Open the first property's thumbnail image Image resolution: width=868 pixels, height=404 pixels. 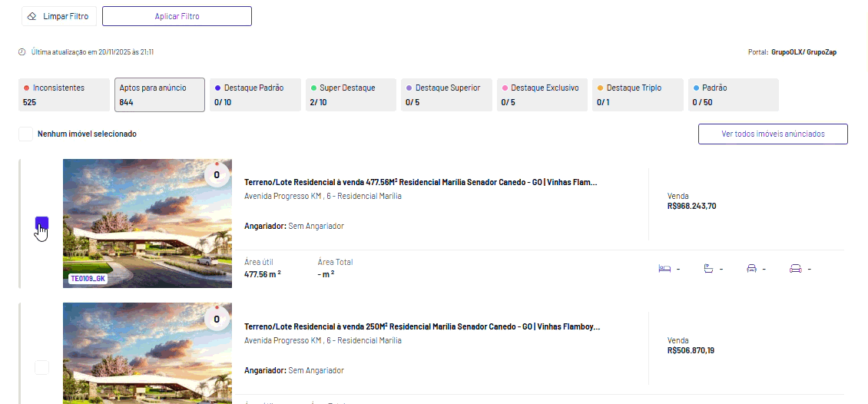click(x=147, y=224)
